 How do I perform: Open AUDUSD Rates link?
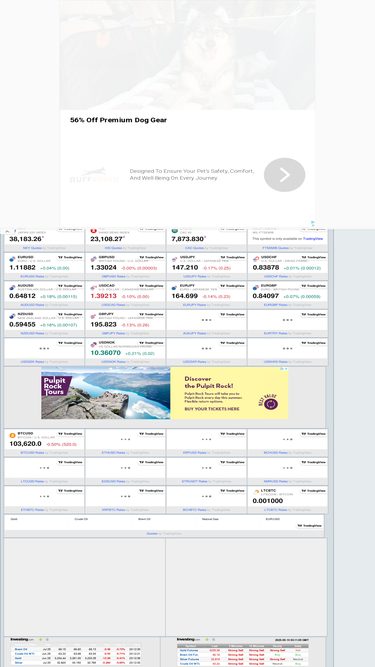coord(32,305)
